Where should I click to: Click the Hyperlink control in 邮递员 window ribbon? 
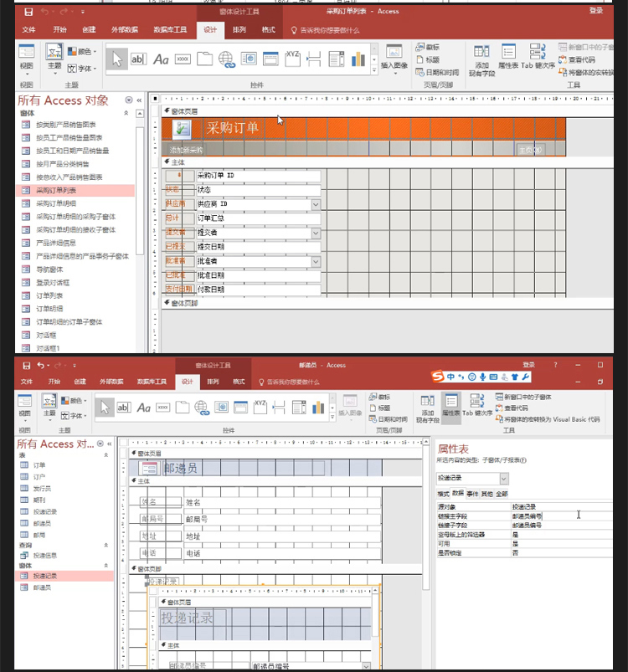tap(202, 408)
